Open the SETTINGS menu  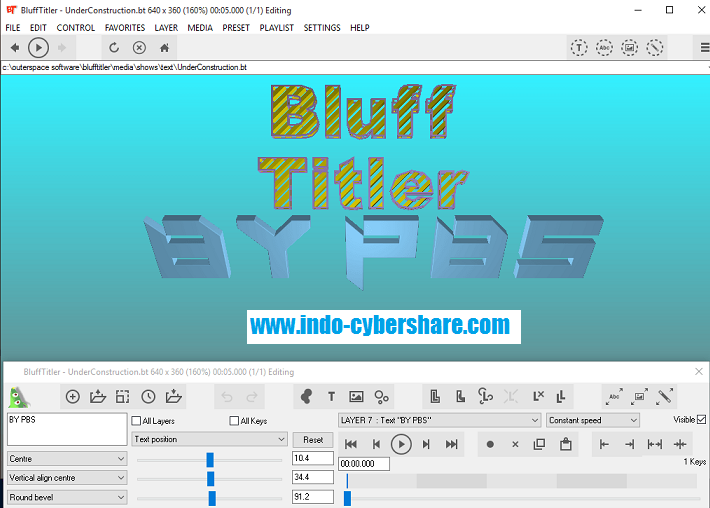pyautogui.click(x=322, y=28)
